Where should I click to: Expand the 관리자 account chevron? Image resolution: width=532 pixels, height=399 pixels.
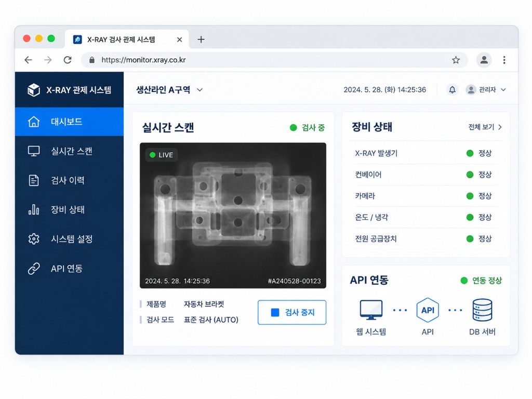click(x=503, y=90)
